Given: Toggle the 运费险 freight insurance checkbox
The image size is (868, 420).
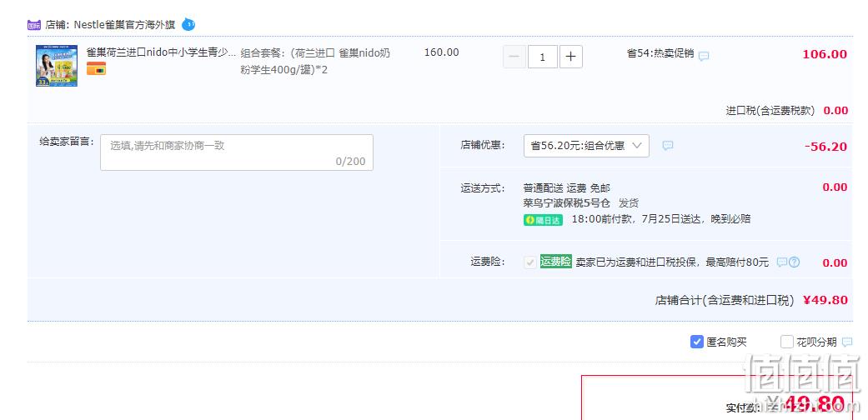Looking at the screenshot, I should pyautogui.click(x=529, y=262).
